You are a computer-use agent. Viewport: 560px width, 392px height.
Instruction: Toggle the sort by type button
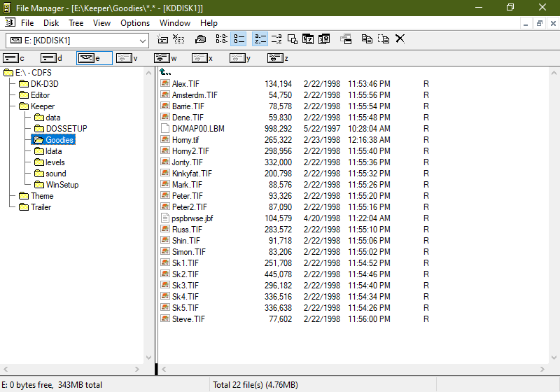click(276, 39)
